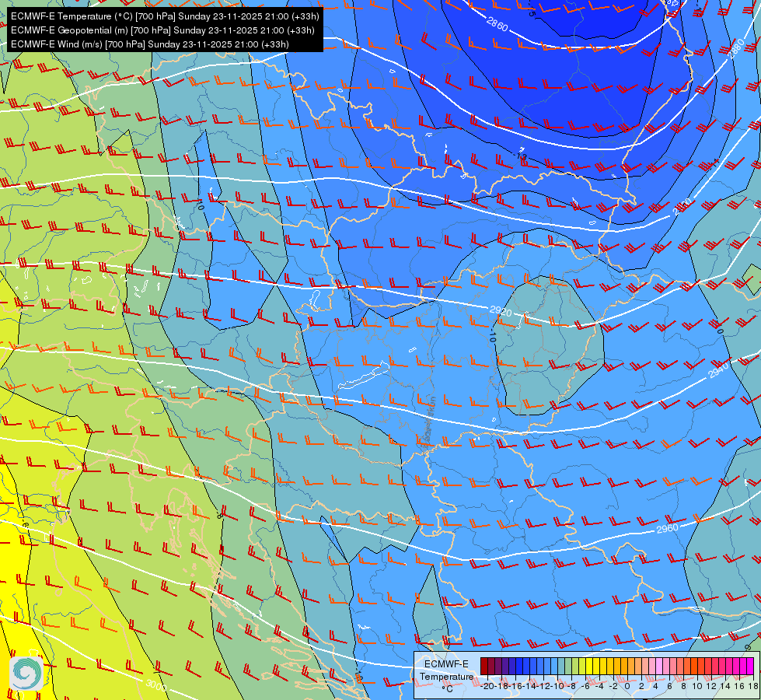This screenshot has width=761, height=700.
Task: Click the -8 legend tick label
Action: [571, 687]
